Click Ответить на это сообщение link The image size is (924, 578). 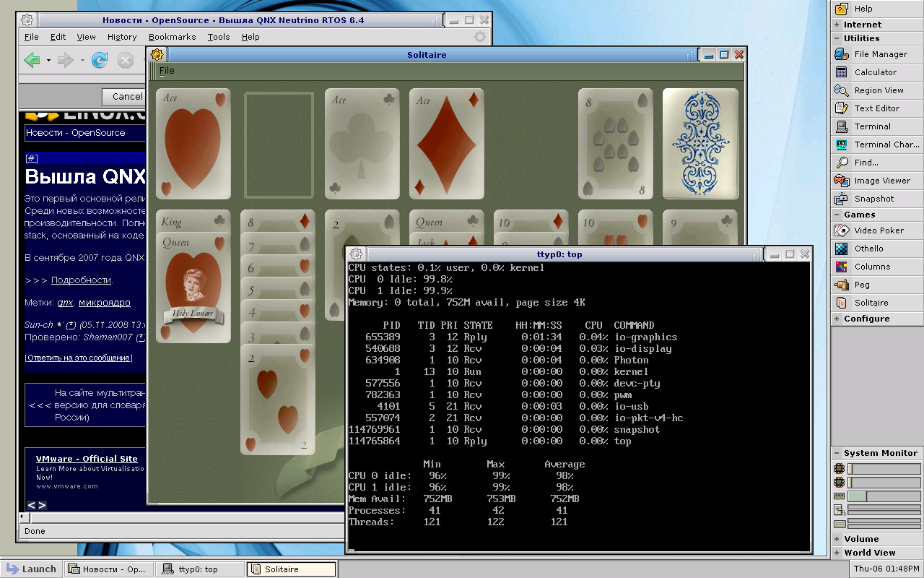(79, 358)
